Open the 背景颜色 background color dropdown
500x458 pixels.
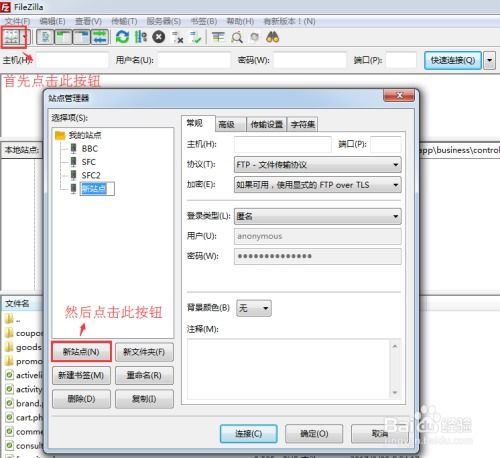(x=254, y=308)
